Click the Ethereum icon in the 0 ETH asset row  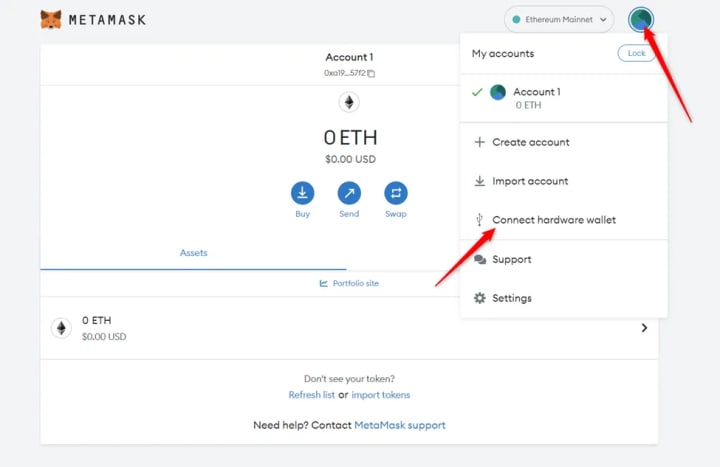pos(61,328)
